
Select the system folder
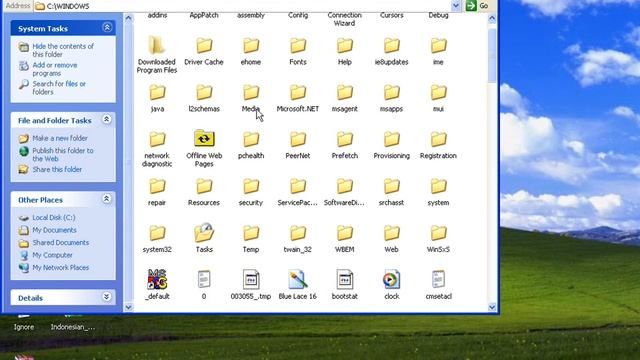(438, 192)
